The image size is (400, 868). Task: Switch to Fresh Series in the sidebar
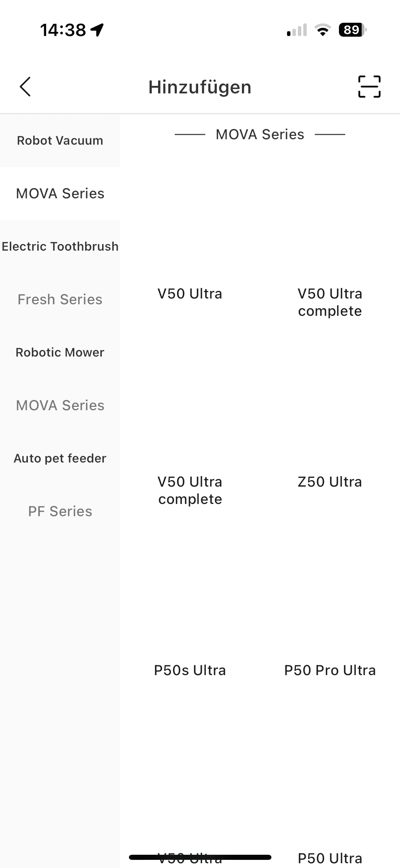pyautogui.click(x=60, y=300)
